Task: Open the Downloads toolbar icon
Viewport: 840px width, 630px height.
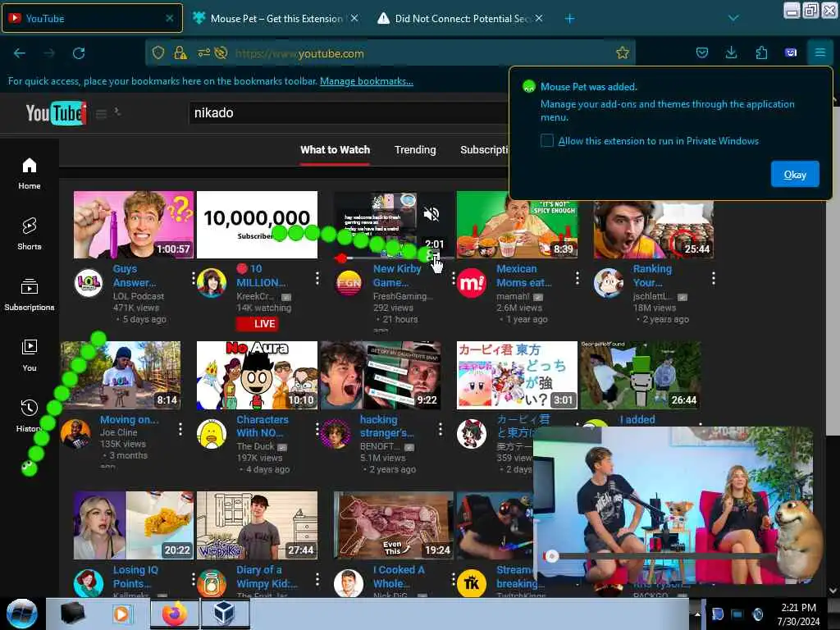Action: (x=731, y=52)
